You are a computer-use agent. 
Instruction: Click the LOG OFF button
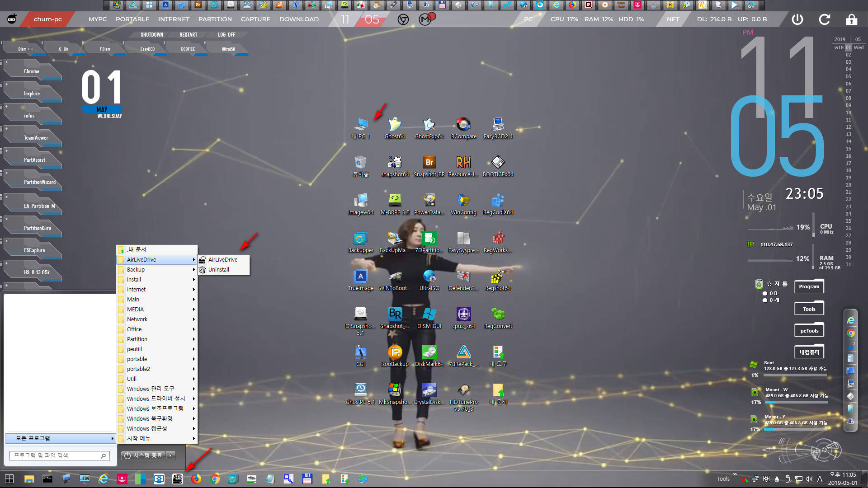click(226, 35)
